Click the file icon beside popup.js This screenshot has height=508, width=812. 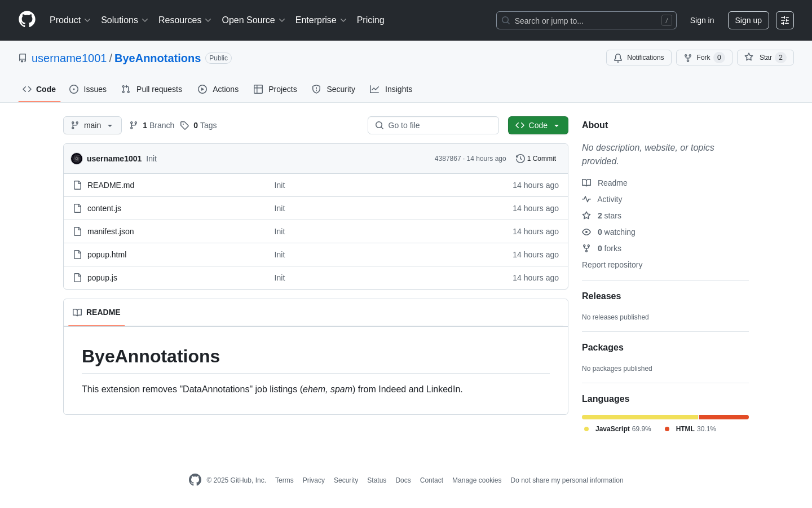click(x=77, y=278)
